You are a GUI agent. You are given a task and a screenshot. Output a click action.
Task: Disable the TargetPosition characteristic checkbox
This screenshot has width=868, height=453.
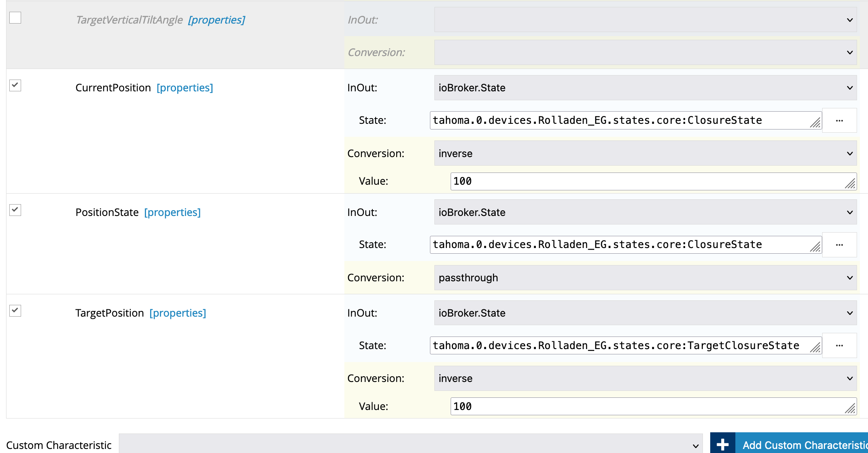coord(15,311)
